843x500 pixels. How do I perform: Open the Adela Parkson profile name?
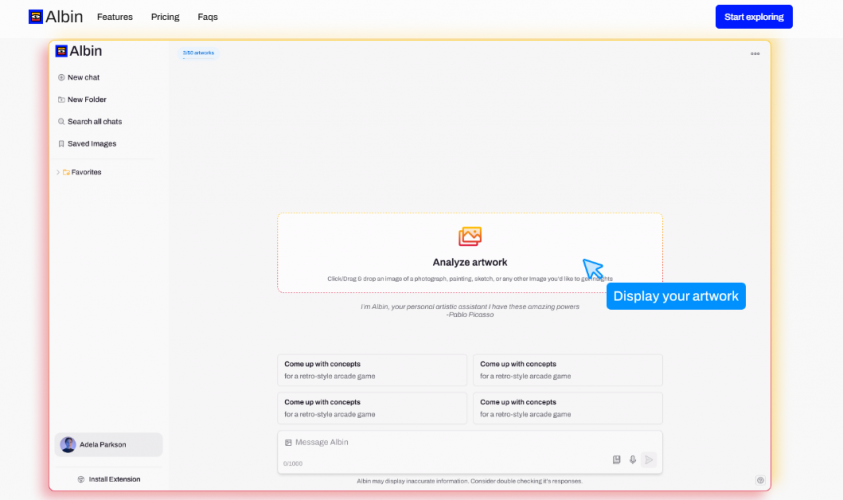pyautogui.click(x=103, y=445)
